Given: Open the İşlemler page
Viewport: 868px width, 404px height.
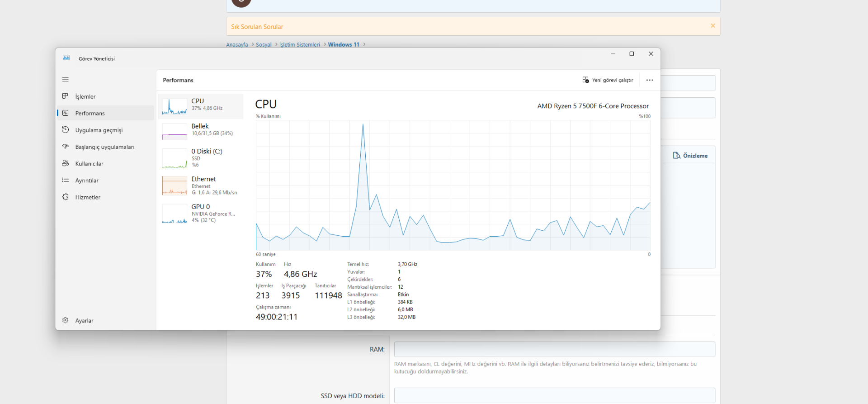Looking at the screenshot, I should click(105, 96).
